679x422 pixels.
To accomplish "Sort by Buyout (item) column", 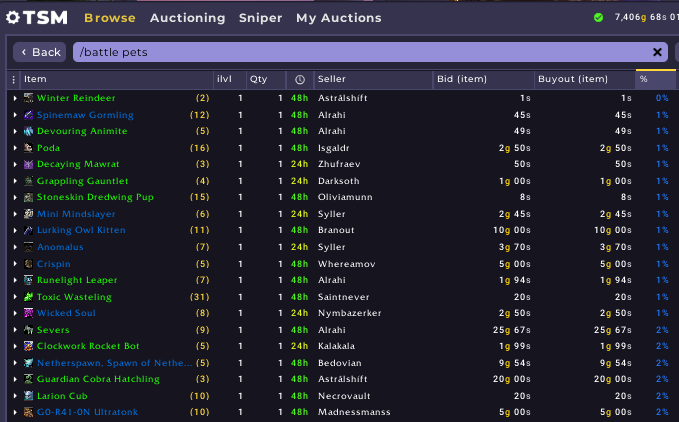I will 573,79.
